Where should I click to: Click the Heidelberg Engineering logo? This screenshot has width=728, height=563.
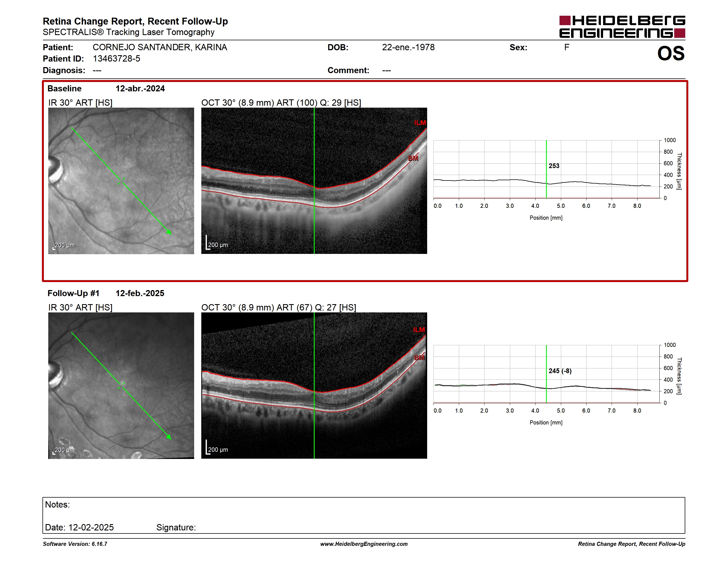tap(622, 27)
